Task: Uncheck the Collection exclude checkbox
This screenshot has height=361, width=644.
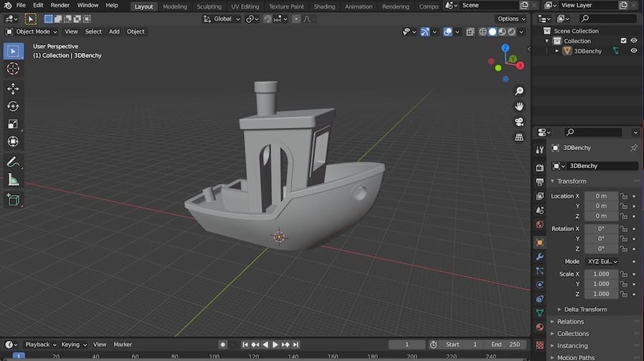Action: click(x=623, y=41)
